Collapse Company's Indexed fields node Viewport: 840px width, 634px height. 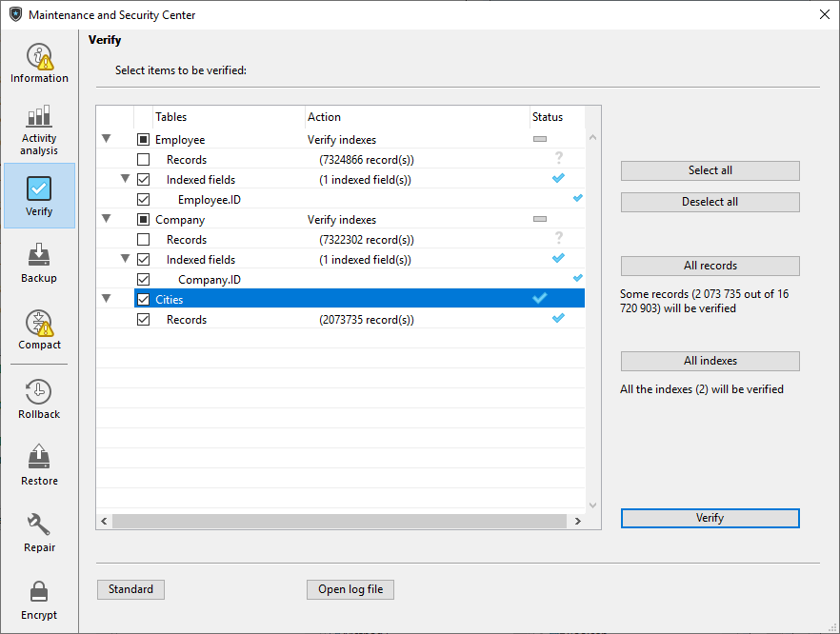pyautogui.click(x=125, y=260)
